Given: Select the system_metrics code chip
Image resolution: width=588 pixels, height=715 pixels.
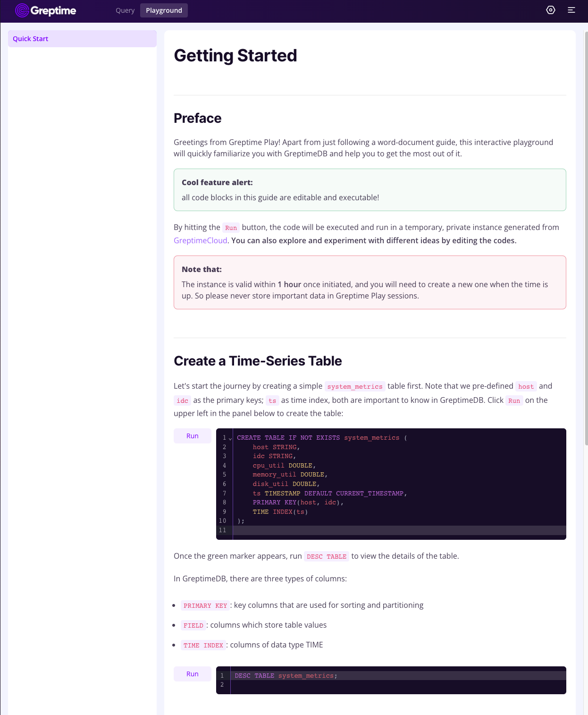Looking at the screenshot, I should pos(355,386).
